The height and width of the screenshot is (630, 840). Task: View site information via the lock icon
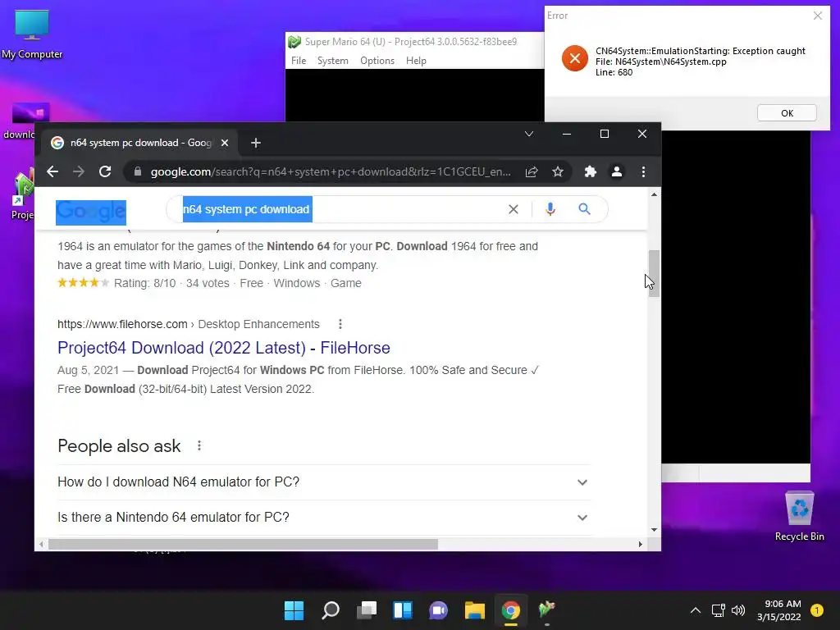(138, 171)
